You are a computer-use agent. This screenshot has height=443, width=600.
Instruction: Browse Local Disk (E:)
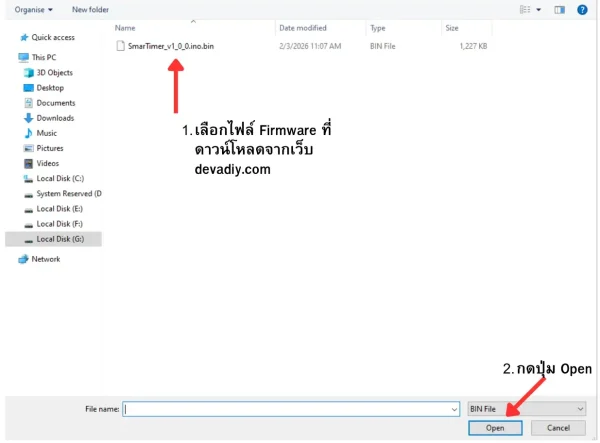click(59, 209)
